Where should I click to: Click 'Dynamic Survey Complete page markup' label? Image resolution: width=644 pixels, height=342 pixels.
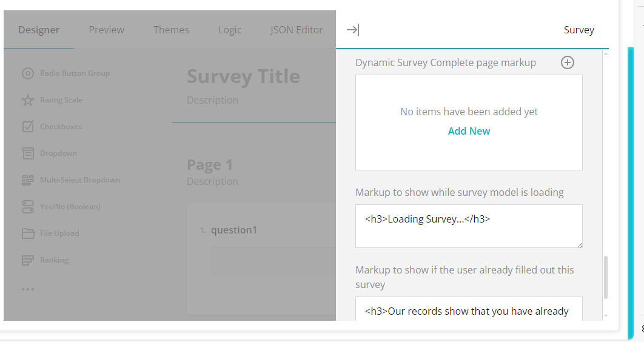(x=446, y=63)
